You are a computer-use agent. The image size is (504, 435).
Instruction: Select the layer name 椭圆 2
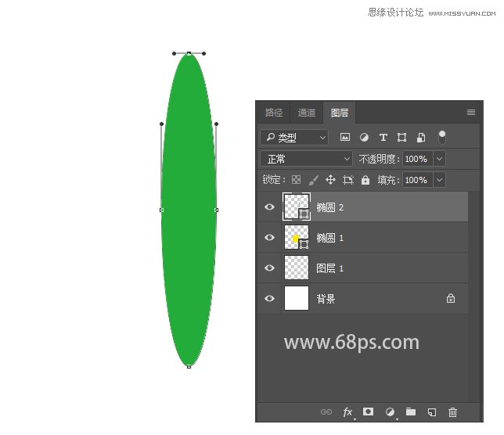330,207
